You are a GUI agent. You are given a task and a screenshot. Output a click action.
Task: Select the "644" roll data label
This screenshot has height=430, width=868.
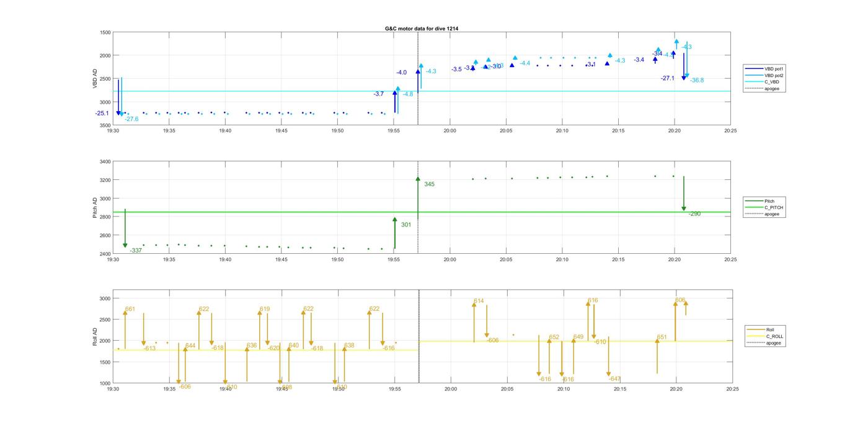[190, 346]
